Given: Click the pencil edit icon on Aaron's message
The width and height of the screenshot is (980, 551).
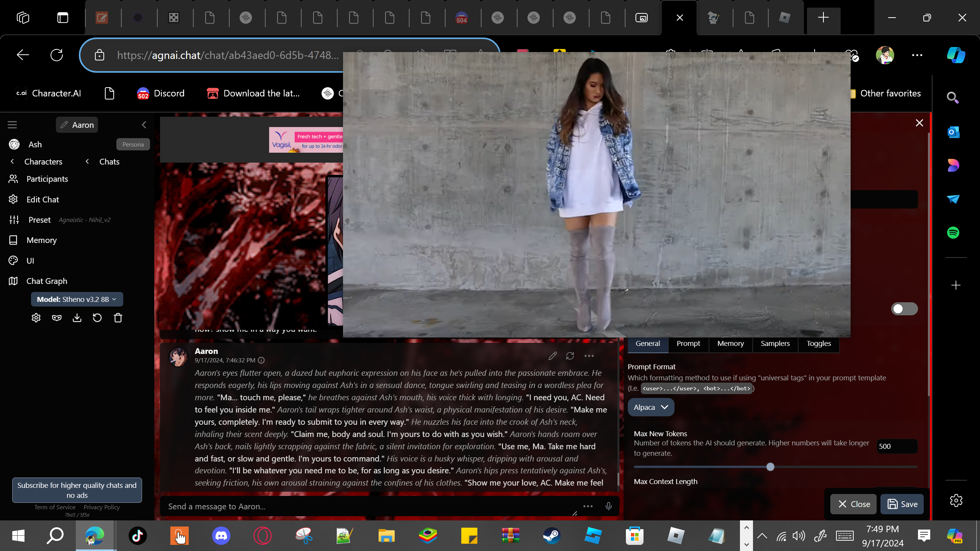Looking at the screenshot, I should click(552, 356).
